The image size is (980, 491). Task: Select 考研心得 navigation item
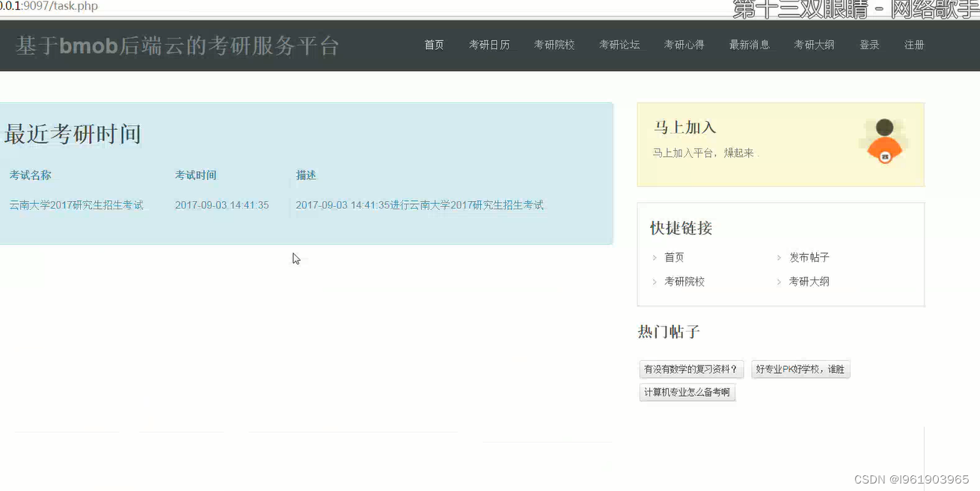[x=685, y=45]
